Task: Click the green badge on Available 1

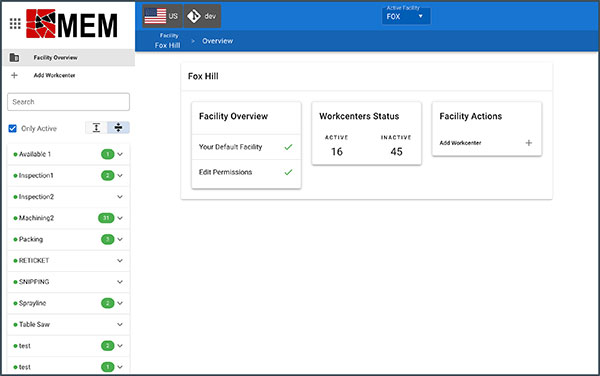Action: (x=108, y=154)
